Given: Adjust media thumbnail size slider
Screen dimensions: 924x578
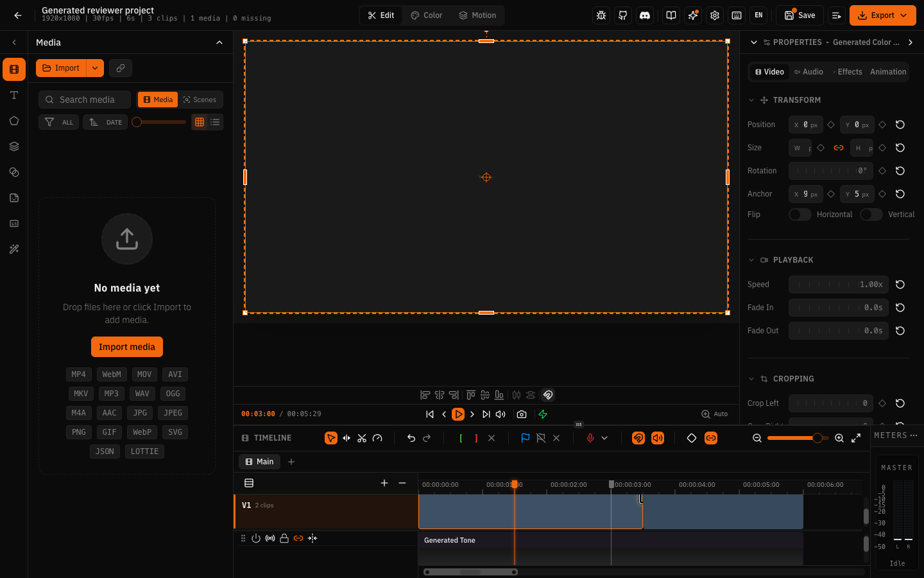Looking at the screenshot, I should (159, 122).
